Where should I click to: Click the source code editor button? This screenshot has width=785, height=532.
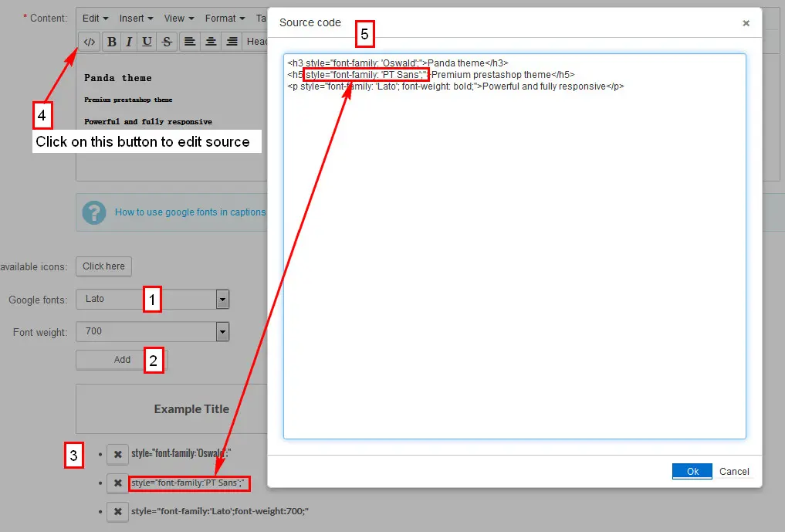[x=90, y=42]
